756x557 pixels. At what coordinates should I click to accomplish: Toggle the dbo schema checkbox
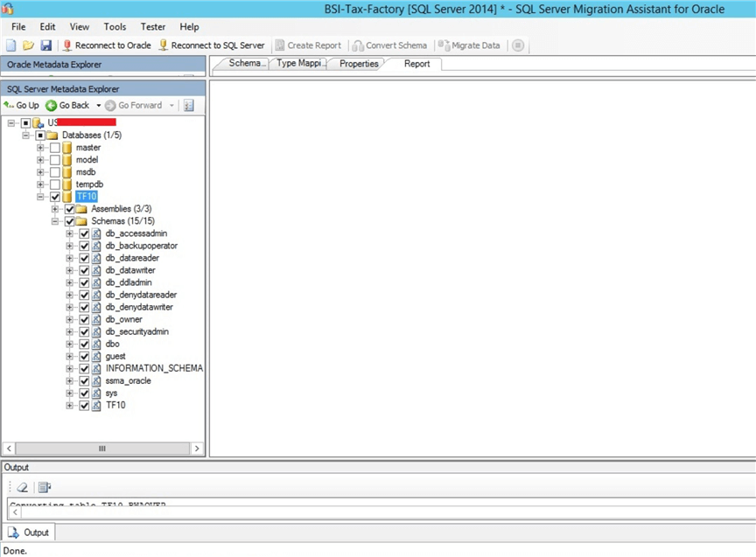(84, 344)
